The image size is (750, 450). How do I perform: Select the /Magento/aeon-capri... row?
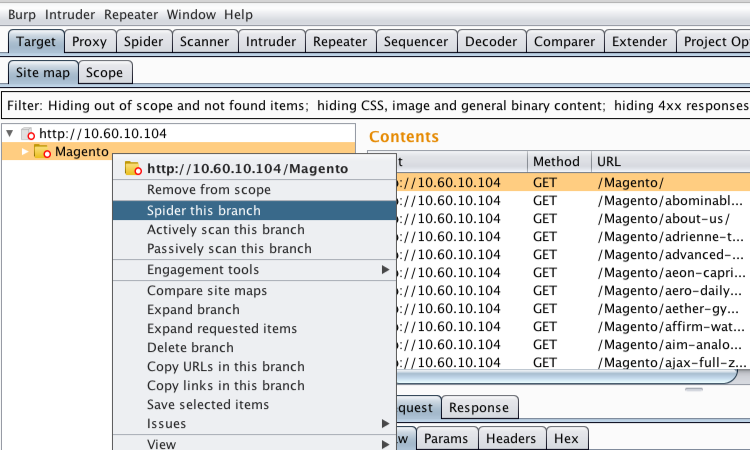[x=573, y=273]
